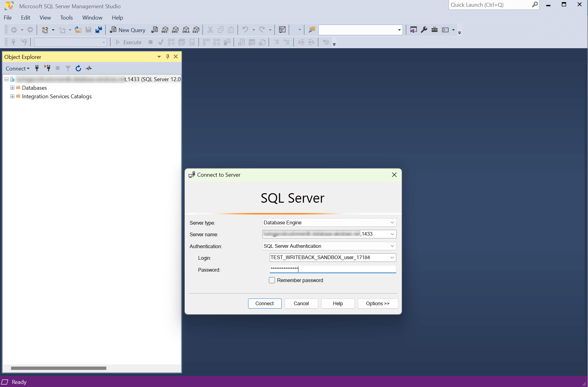Click the Refresh Object Explorer icon
Image resolution: width=588 pixels, height=387 pixels.
point(78,68)
